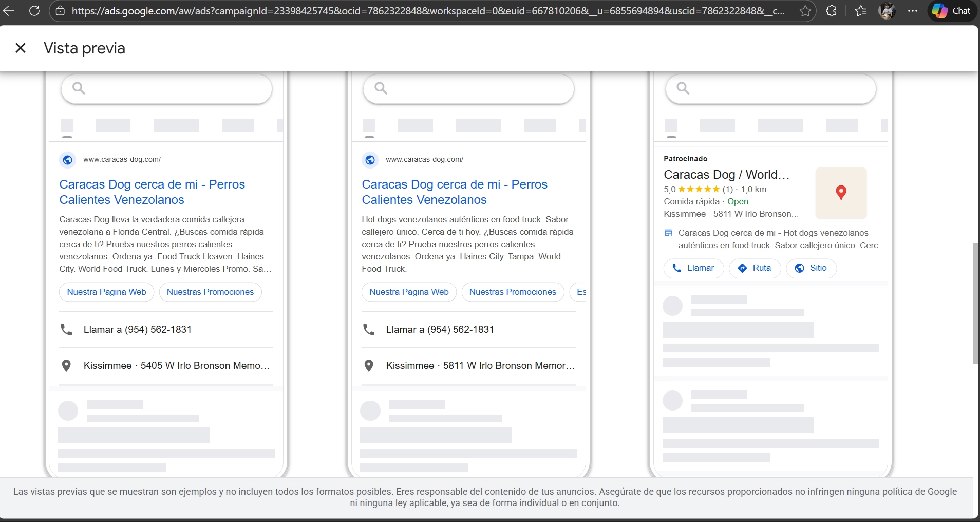
Task: Open the Llamar phone icon on sponsored ad
Action: click(x=678, y=268)
